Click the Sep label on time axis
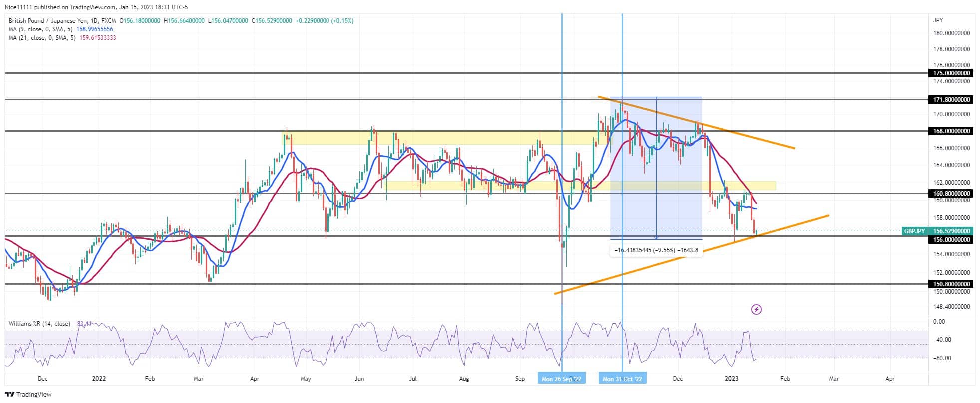 [x=520, y=379]
